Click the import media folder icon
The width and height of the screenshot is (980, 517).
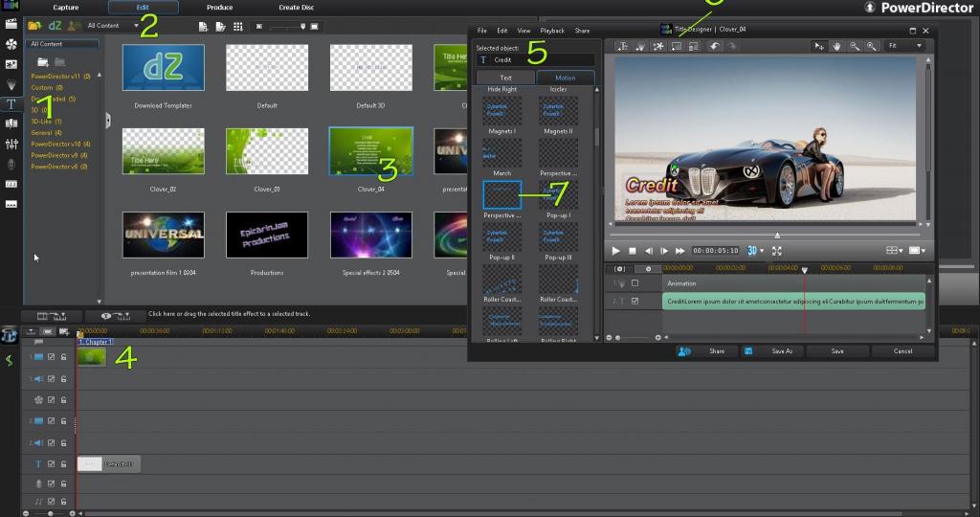pyautogui.click(x=34, y=26)
